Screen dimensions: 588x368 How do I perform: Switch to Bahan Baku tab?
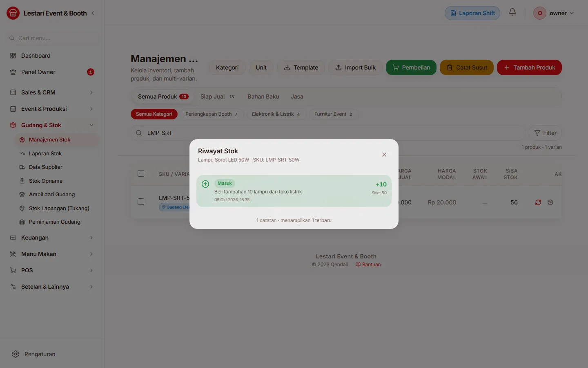263,96
